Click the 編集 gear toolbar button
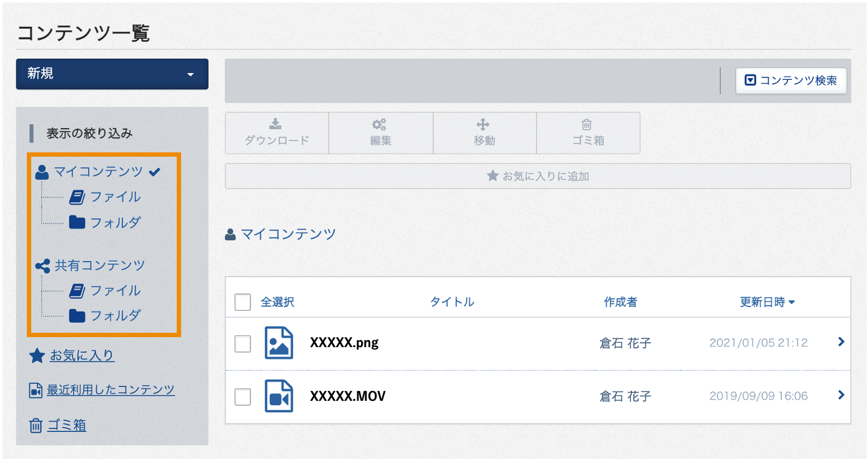The width and height of the screenshot is (868, 462). pyautogui.click(x=380, y=133)
